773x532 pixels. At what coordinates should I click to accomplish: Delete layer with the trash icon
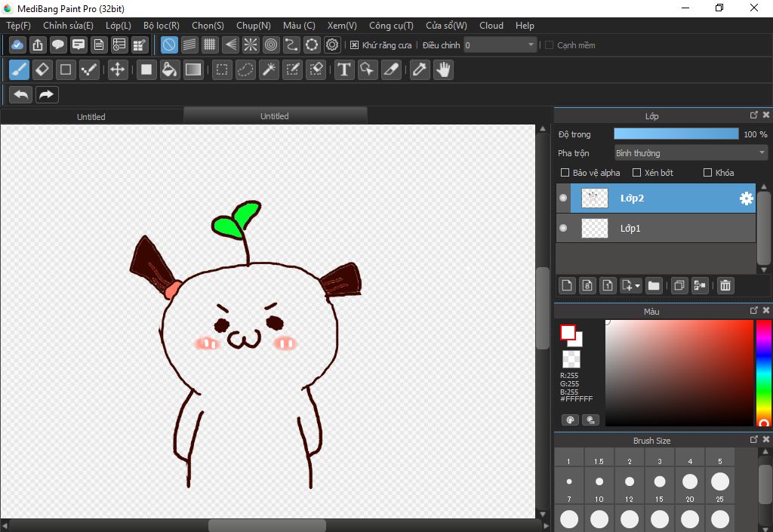tap(725, 285)
